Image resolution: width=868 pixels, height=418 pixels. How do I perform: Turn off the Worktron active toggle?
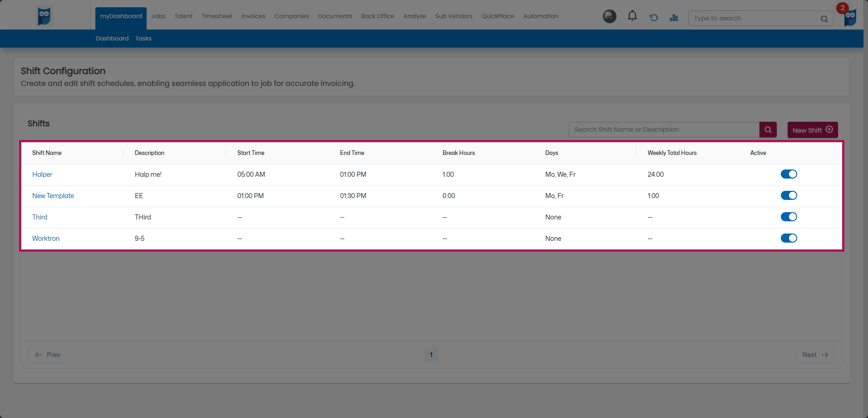789,238
